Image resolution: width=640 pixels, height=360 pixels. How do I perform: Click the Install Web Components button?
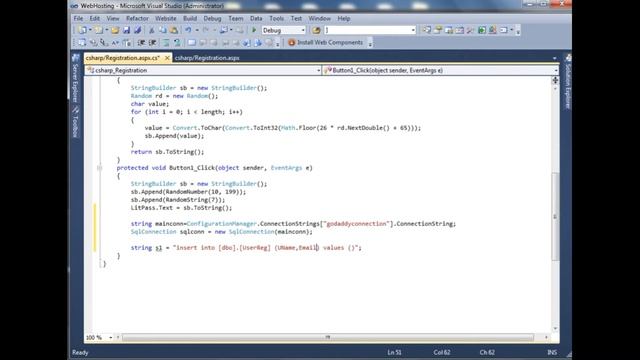(x=326, y=42)
